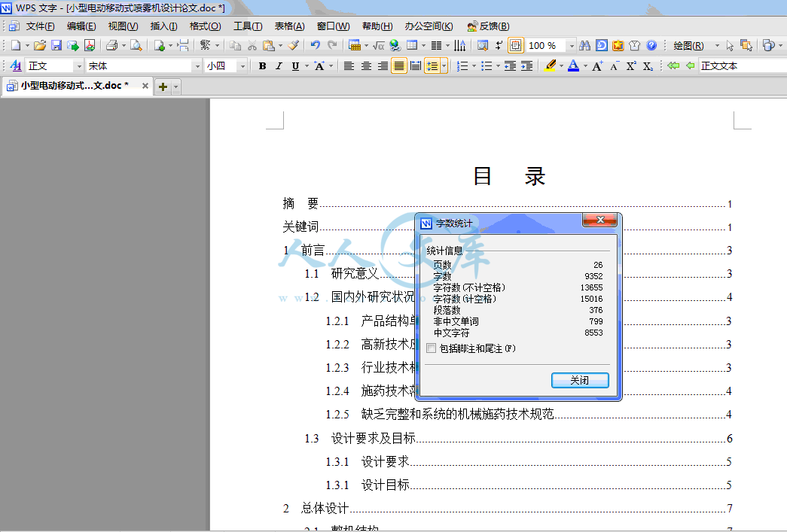Click the Print icon
Screen dimensions: 787x532
112,46
